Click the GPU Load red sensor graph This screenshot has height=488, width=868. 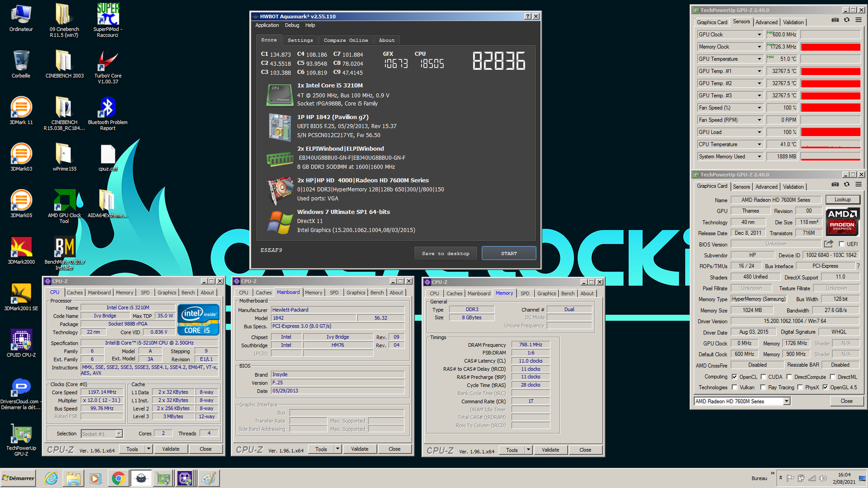pos(830,132)
